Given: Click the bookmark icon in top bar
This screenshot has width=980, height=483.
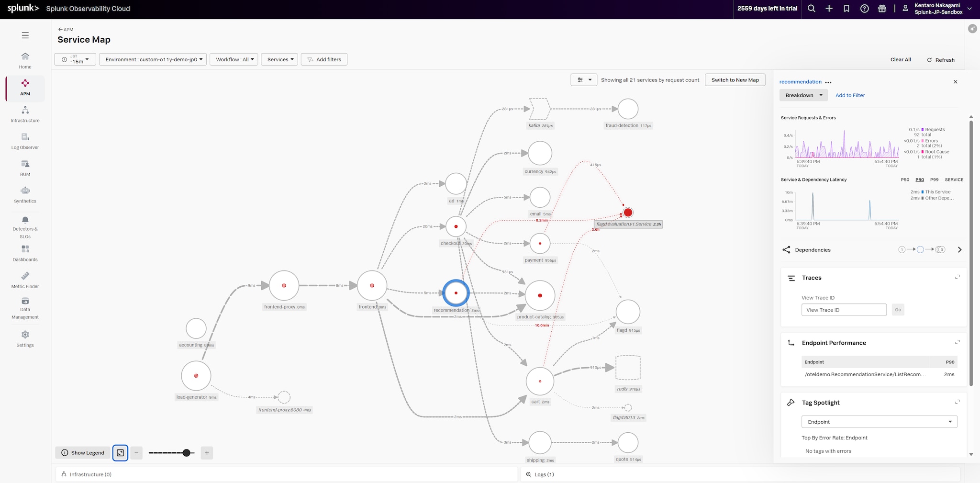Looking at the screenshot, I should tap(846, 9).
